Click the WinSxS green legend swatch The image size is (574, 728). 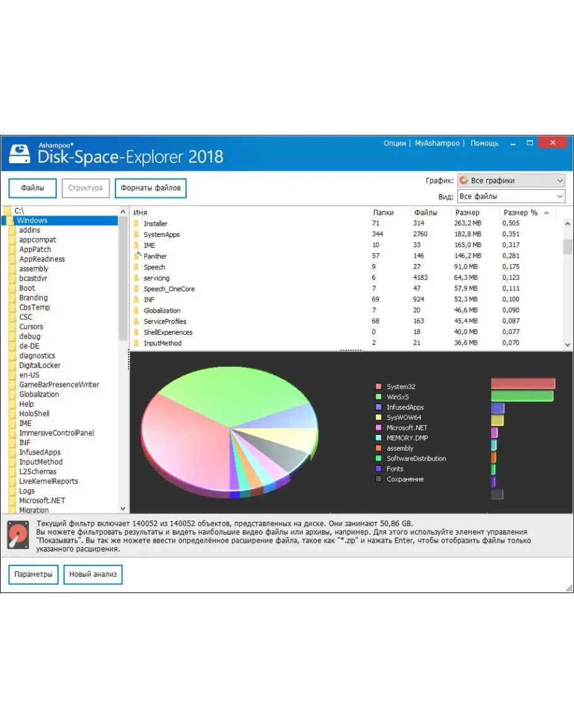click(378, 397)
